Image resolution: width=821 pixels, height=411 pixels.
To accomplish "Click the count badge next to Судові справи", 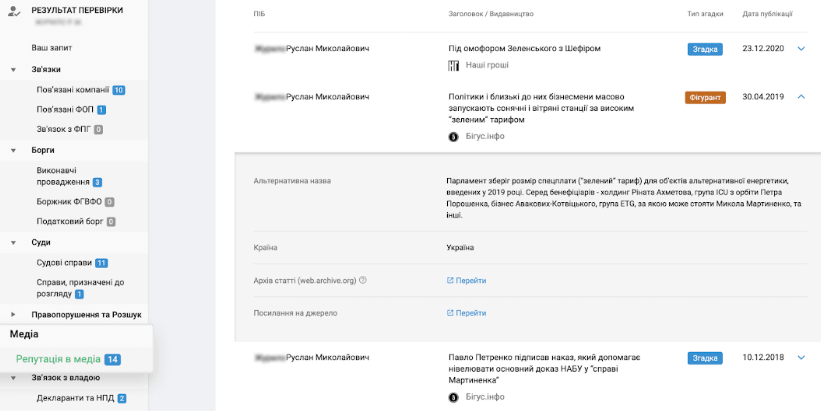I will (101, 262).
